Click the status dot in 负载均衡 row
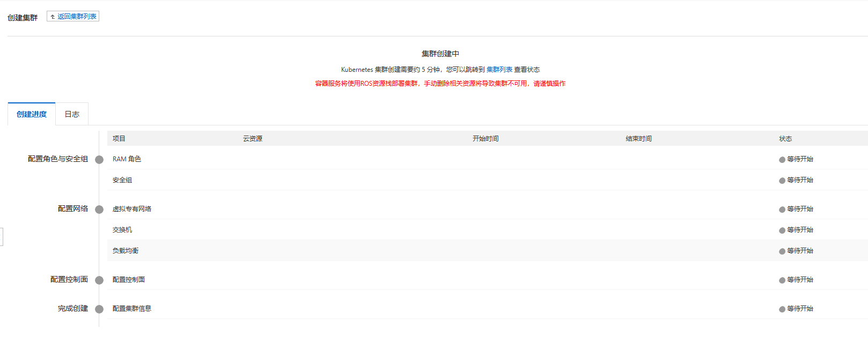 click(782, 251)
